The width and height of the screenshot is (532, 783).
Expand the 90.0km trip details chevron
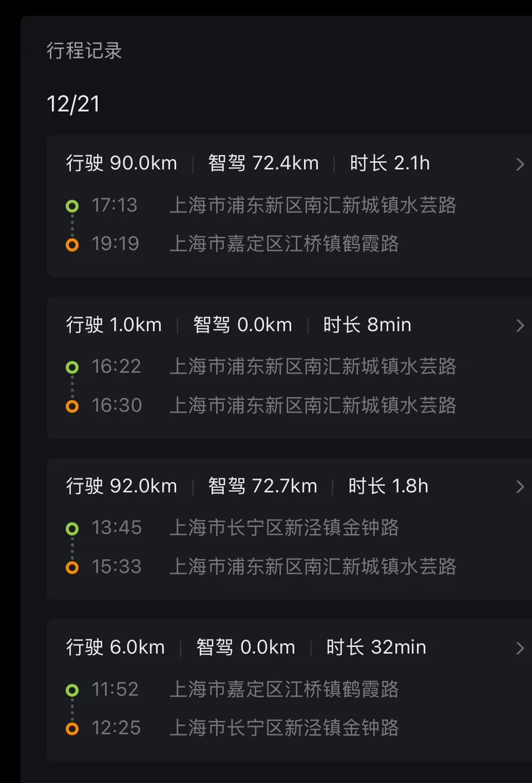coord(520,164)
